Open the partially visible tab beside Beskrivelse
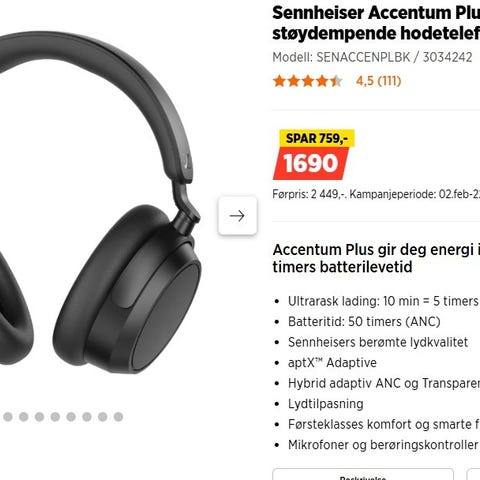 (x=473, y=475)
